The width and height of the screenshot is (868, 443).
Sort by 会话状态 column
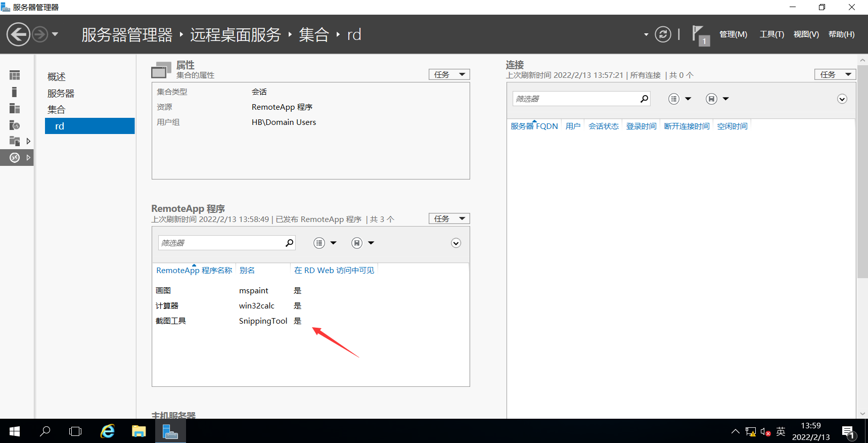pyautogui.click(x=604, y=126)
